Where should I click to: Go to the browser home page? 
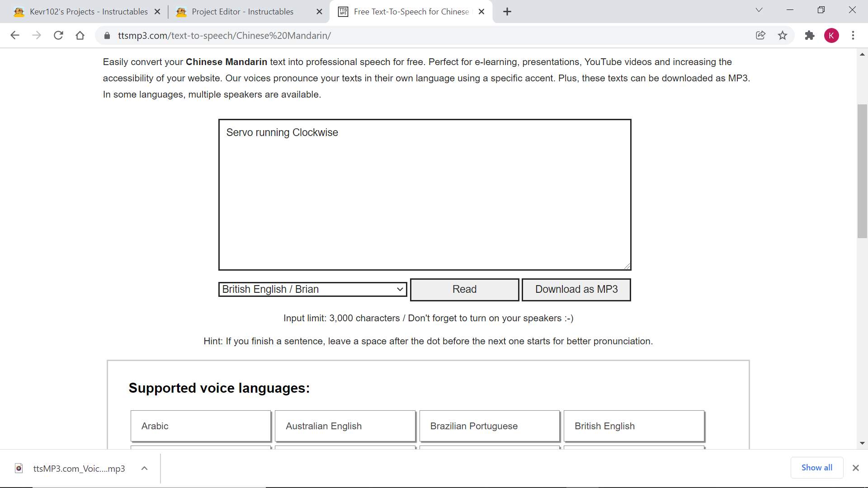[x=80, y=35]
